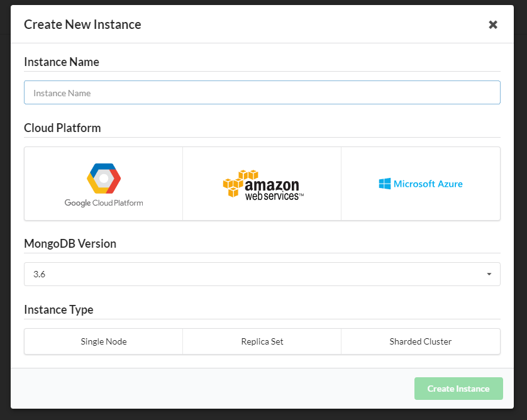Pick Microsoft Azure as cloud platform
This screenshot has width=527, height=420.
[x=421, y=184]
